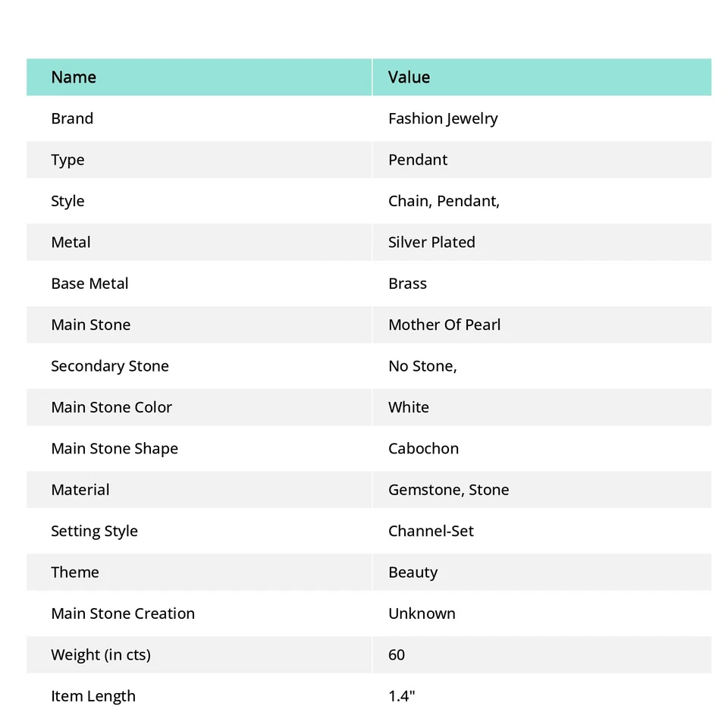Select the Item Length label
Viewport: 728px width, 728px height.
93,696
